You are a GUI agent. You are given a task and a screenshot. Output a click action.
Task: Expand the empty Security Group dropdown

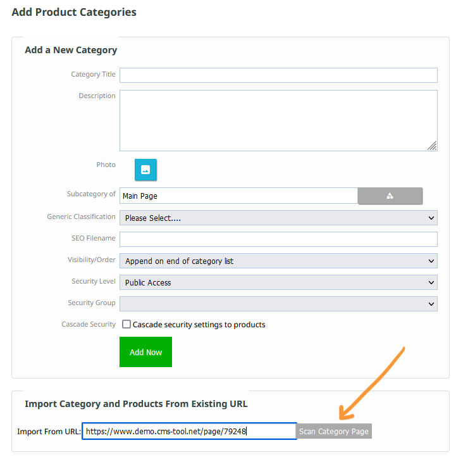coord(278,304)
